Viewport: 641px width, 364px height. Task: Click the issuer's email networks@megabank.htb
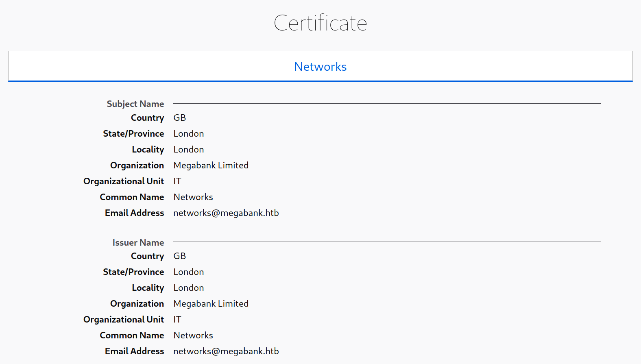(226, 351)
